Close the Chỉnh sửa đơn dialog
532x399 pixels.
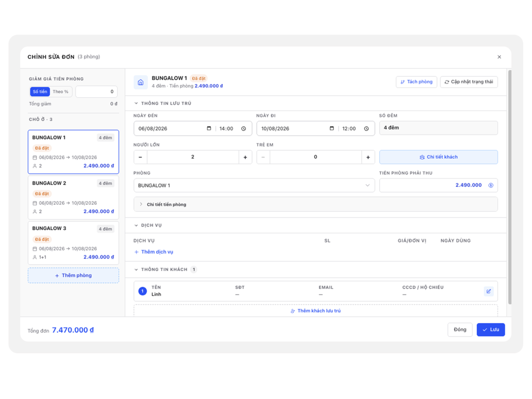pyautogui.click(x=499, y=57)
